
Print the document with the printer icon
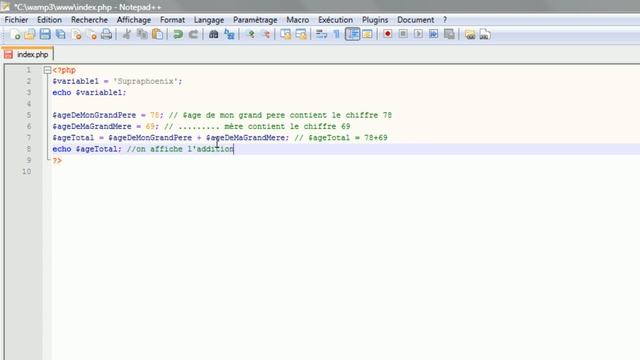pyautogui.click(x=107, y=35)
